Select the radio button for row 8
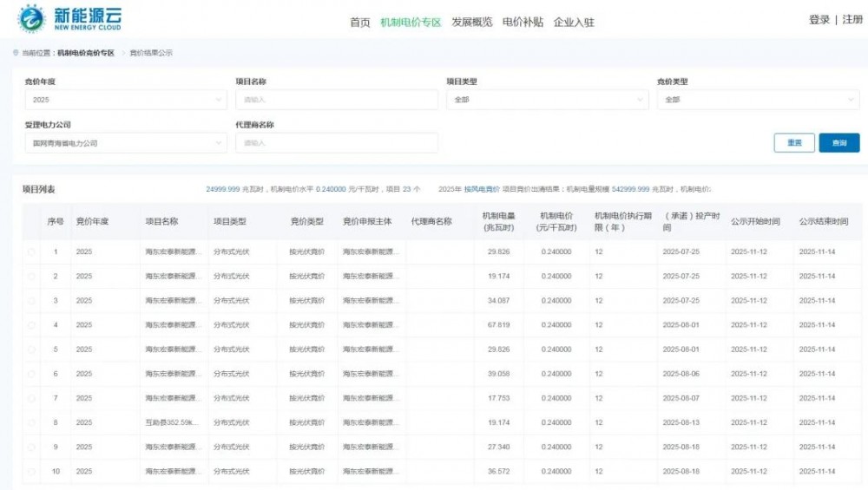 31,423
